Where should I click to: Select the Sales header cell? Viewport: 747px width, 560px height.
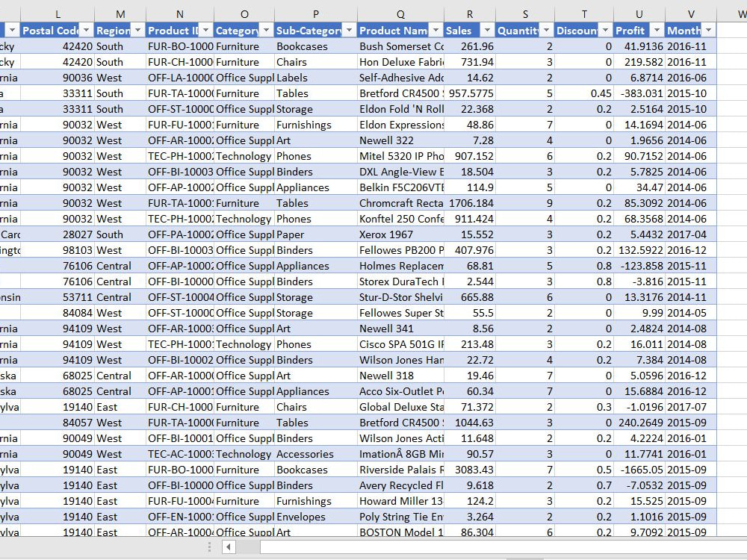pos(470,31)
